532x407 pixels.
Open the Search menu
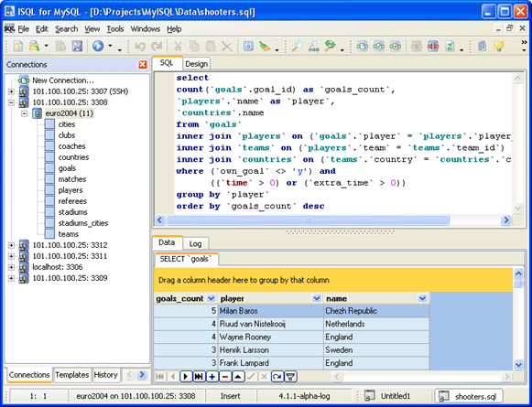pos(67,29)
